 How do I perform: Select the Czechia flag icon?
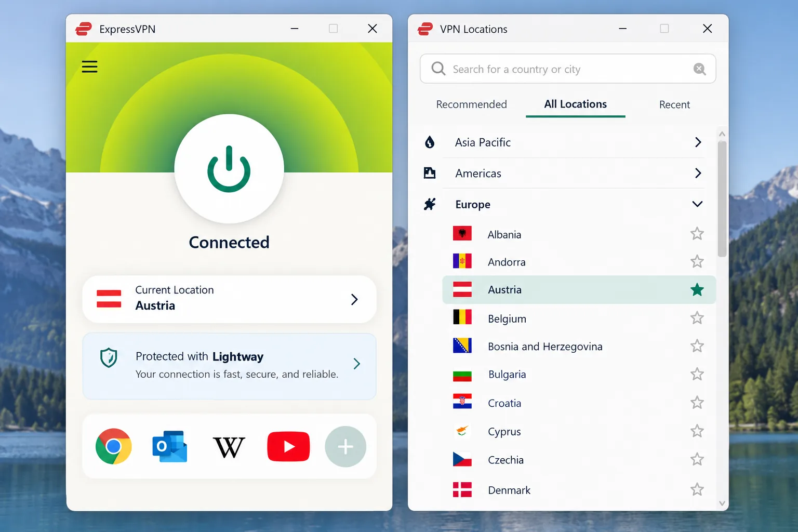(462, 459)
